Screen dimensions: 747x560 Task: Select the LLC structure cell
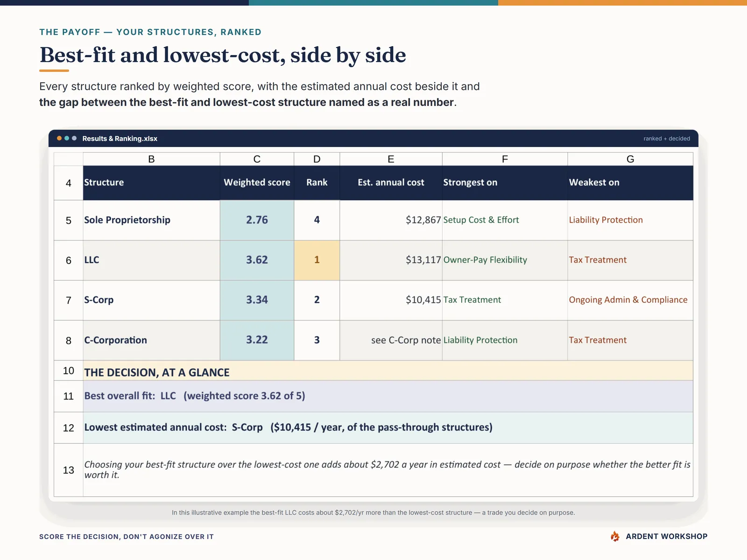point(151,260)
